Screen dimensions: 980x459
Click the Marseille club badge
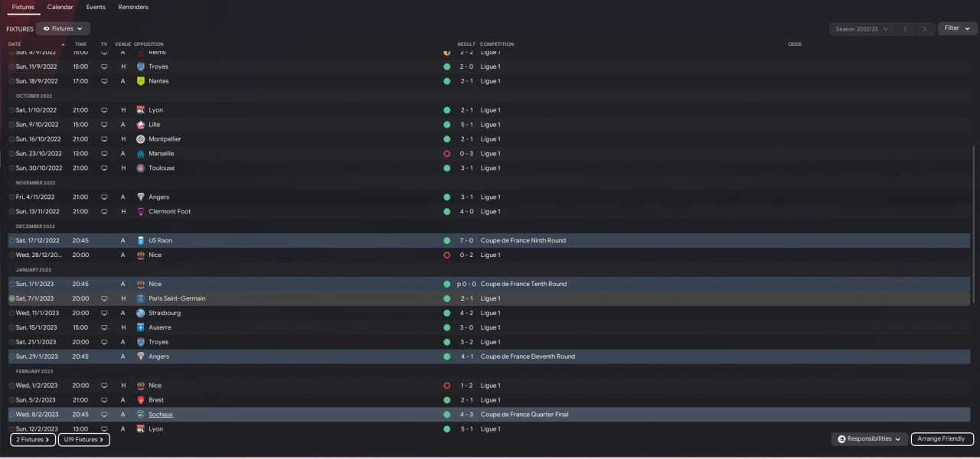click(141, 154)
